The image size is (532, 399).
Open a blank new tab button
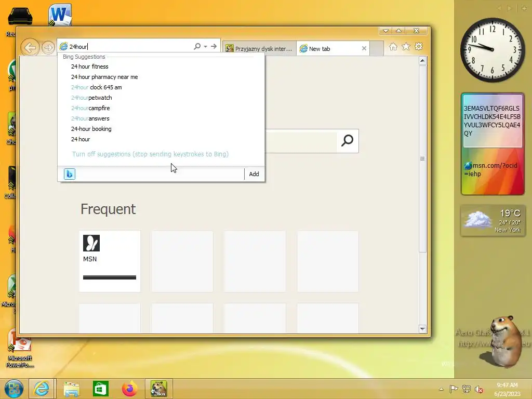tap(377, 48)
